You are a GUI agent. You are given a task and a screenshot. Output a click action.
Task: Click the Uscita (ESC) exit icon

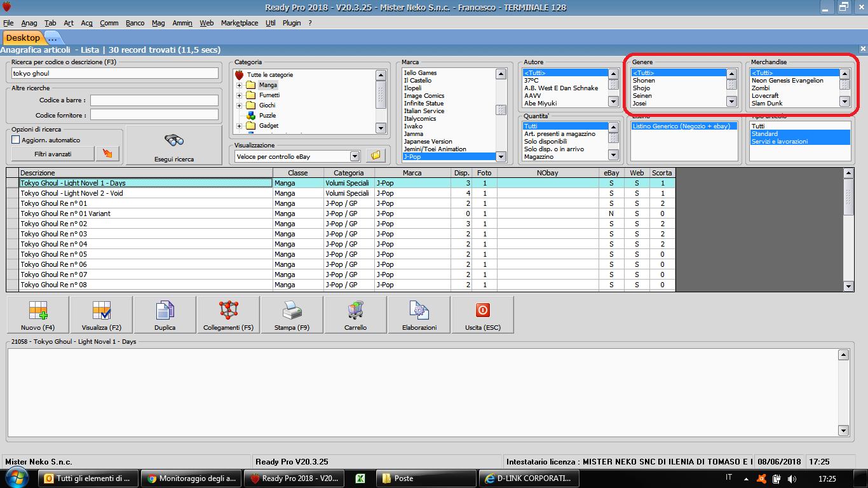pos(483,310)
